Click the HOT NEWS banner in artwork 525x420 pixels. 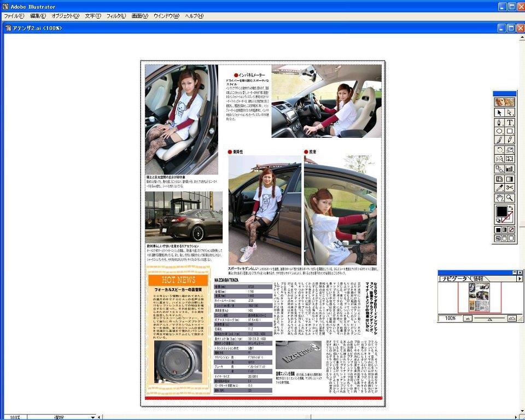178,280
